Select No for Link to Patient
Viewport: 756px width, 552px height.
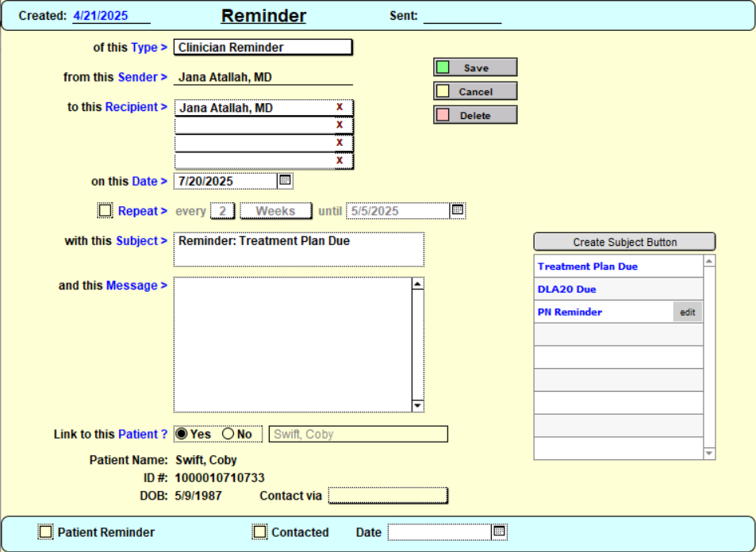pyautogui.click(x=228, y=434)
